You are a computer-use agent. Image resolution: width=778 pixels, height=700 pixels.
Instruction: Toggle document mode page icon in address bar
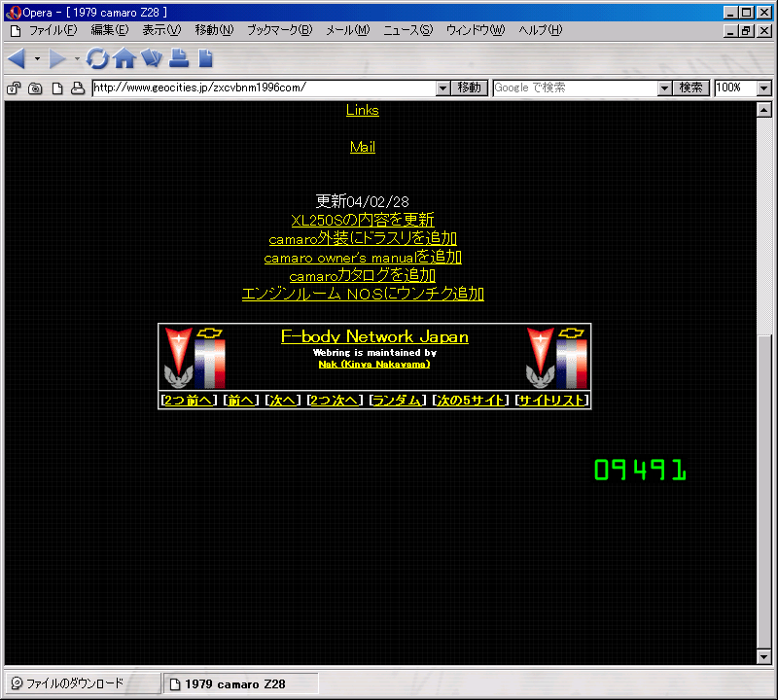[57, 88]
